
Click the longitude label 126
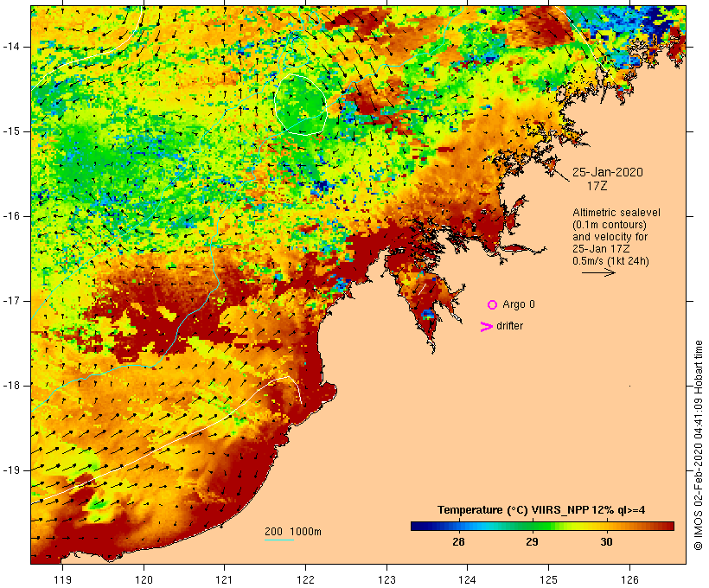point(629,579)
